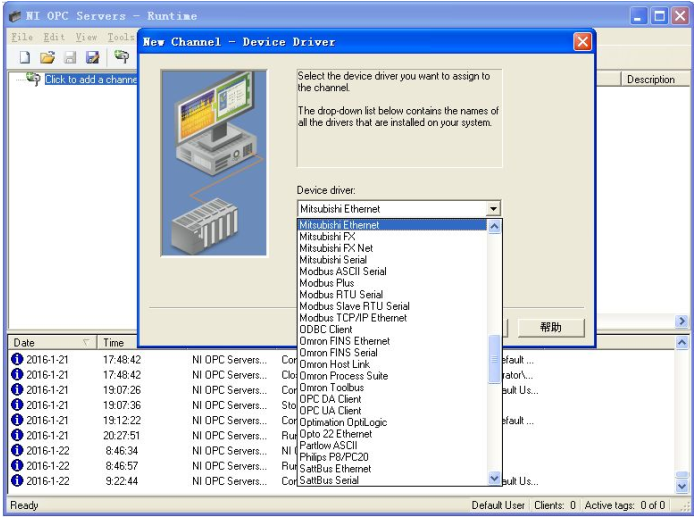Click the grayed Save floppy disk icon
The height and width of the screenshot is (518, 695).
tap(70, 57)
